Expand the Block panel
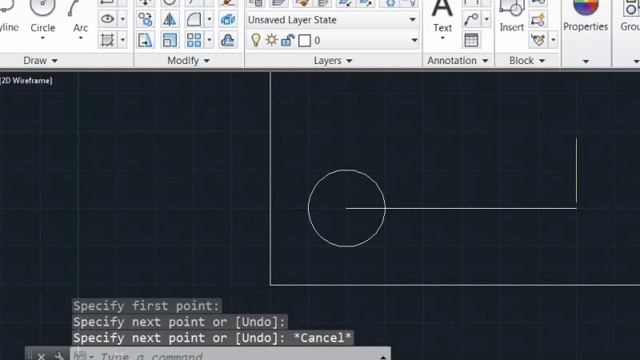Screen dimensions: 640x360 [527, 60]
